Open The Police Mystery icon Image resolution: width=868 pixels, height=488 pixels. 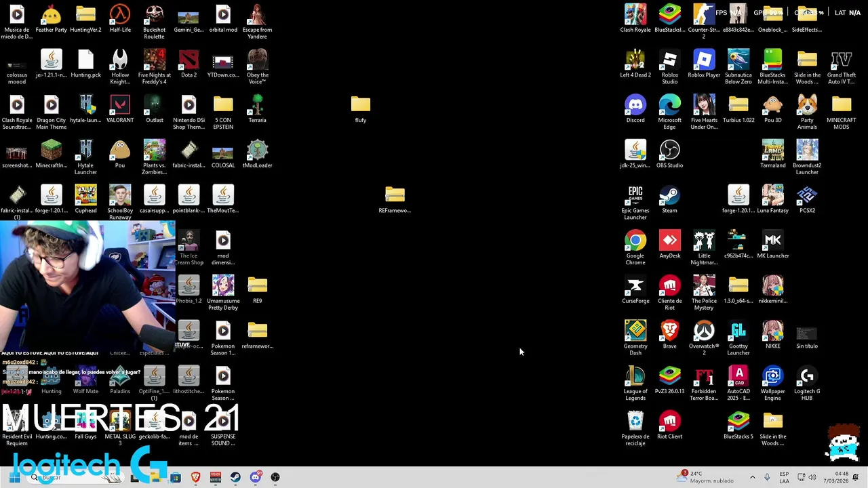click(704, 293)
